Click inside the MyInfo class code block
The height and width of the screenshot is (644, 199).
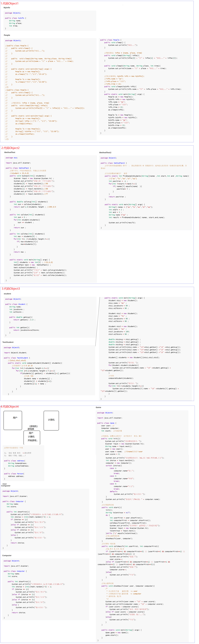pyautogui.click(x=50, y=21)
